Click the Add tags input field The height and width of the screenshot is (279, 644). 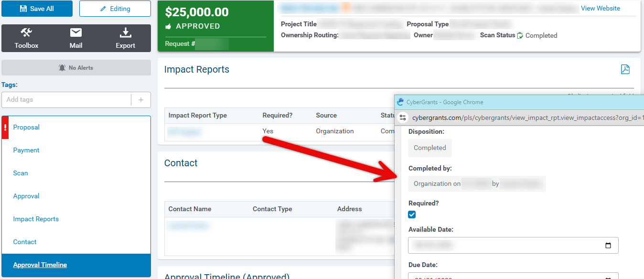[67, 100]
